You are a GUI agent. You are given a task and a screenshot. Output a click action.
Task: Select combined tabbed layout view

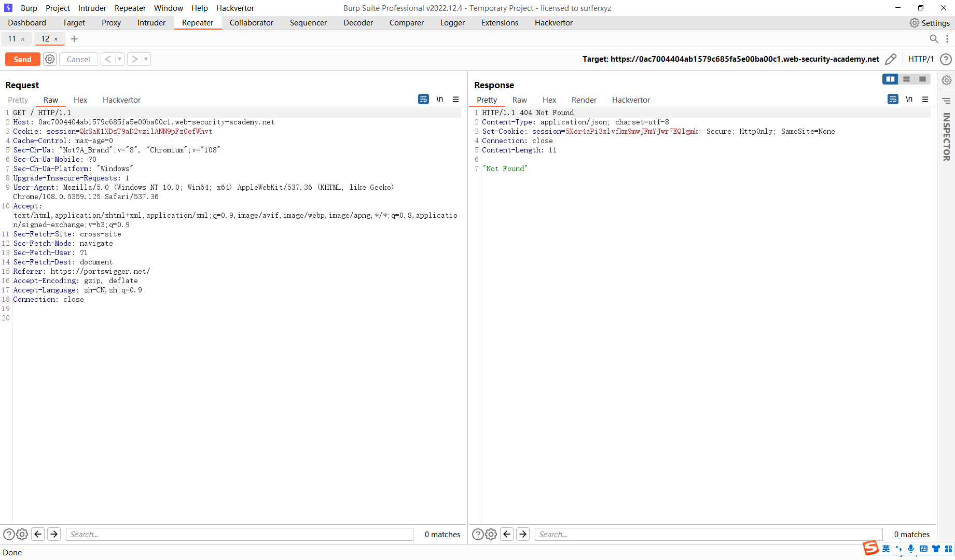click(x=922, y=79)
